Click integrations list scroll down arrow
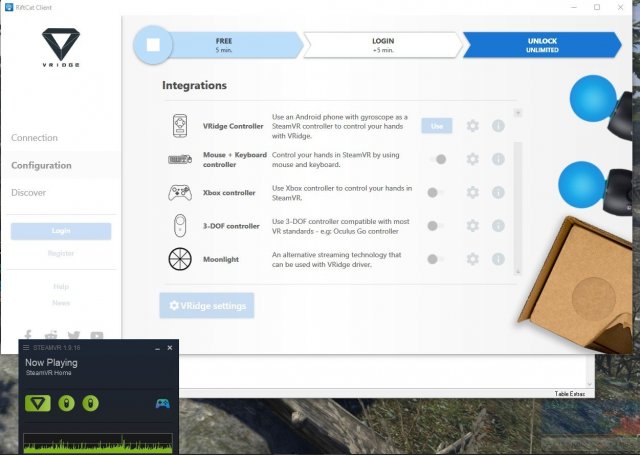This screenshot has width=640, height=455. click(x=518, y=271)
